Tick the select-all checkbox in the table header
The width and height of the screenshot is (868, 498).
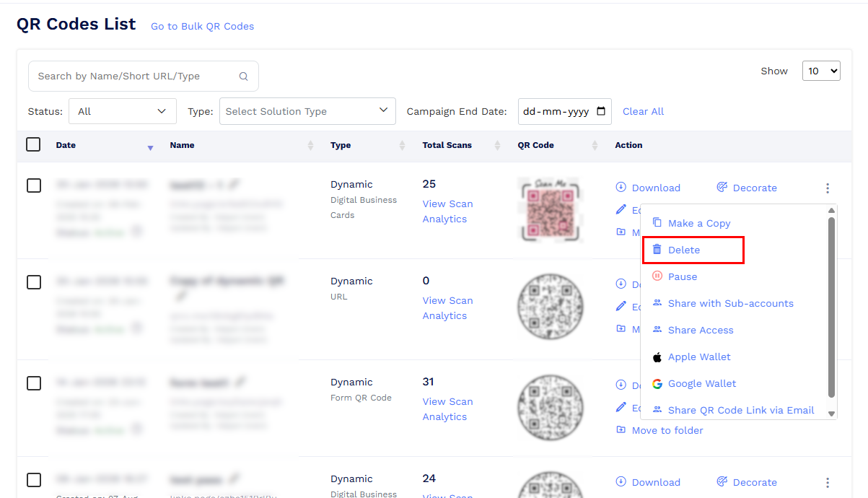coord(33,144)
